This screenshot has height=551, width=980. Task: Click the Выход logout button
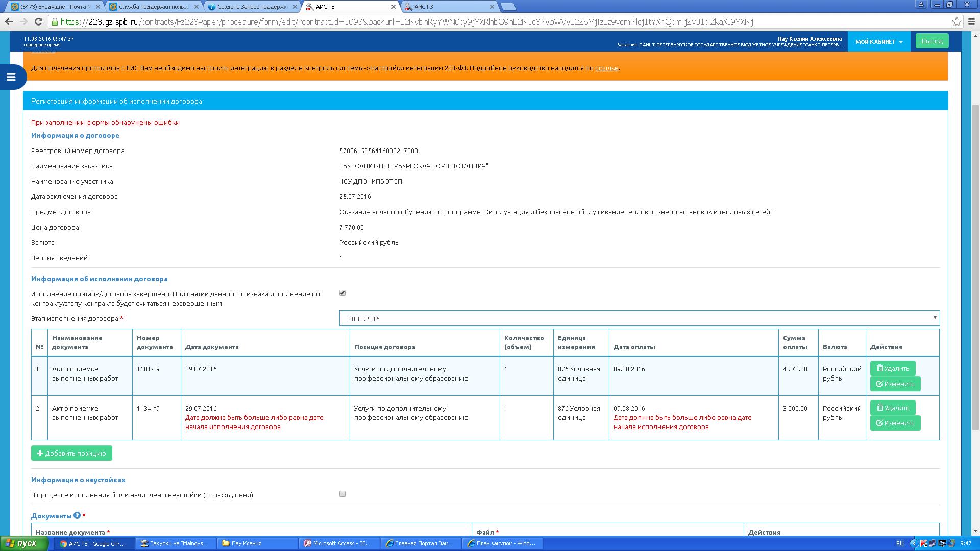[x=932, y=41]
